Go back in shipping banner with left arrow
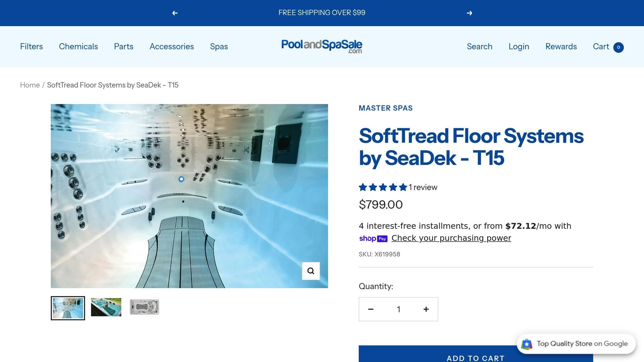Screen dimensions: 644x362 click(x=175, y=13)
